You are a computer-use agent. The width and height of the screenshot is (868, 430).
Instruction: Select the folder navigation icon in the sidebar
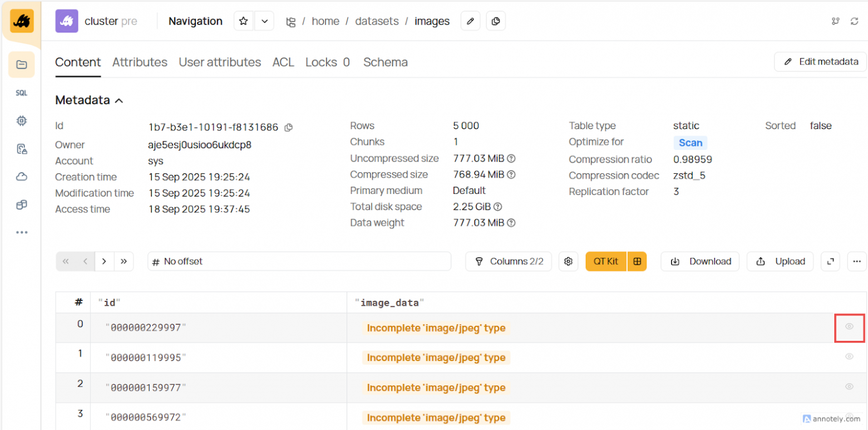pos(21,65)
